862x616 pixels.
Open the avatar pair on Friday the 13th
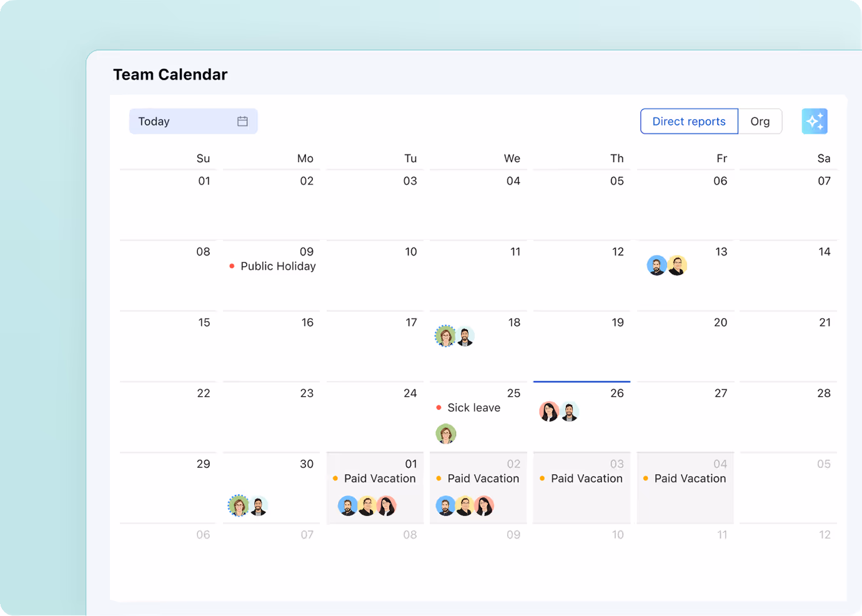coord(666,265)
